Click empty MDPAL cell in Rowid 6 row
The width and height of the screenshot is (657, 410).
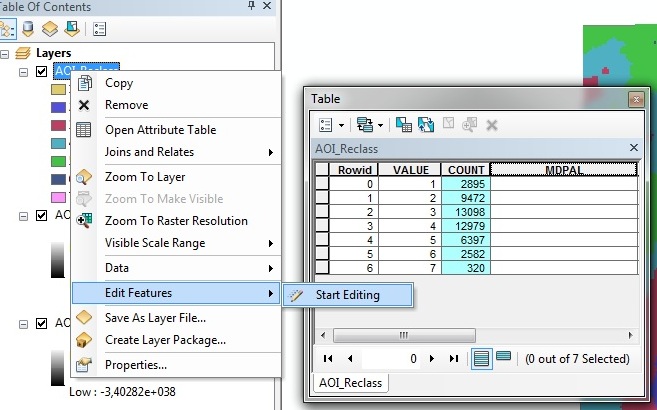pos(564,268)
